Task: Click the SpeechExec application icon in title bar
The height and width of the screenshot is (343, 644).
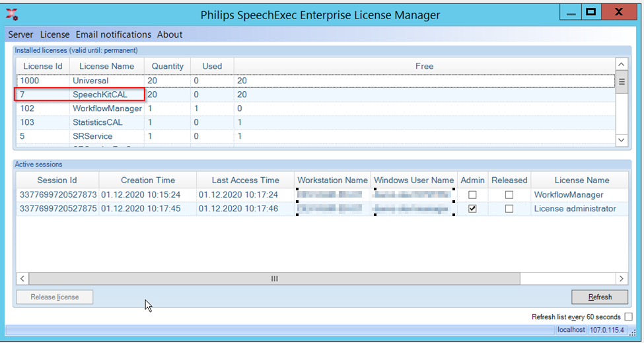Action: pos(13,15)
